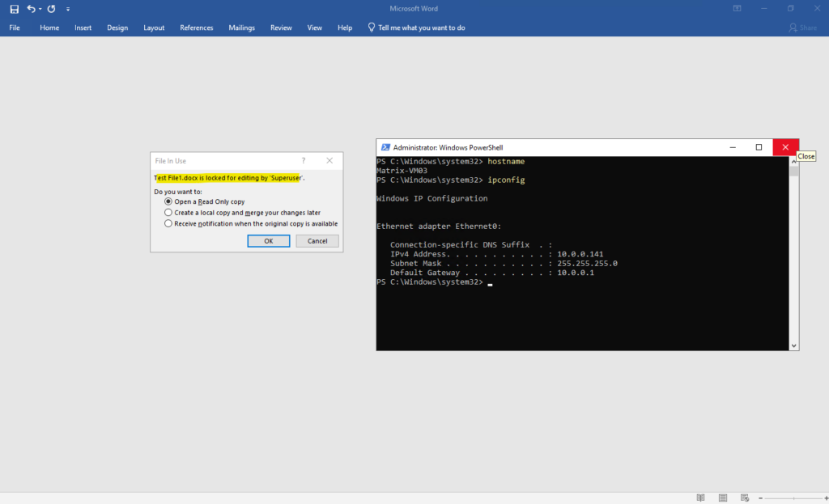This screenshot has width=829, height=504.
Task: Click the Ribbon Display Options icon
Action: tap(737, 9)
